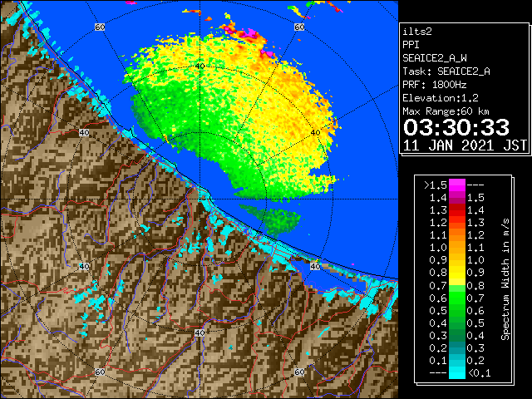Select the orange legend band between 1.1 and 1.2
Screen dimensions: 532x399
coord(456,235)
